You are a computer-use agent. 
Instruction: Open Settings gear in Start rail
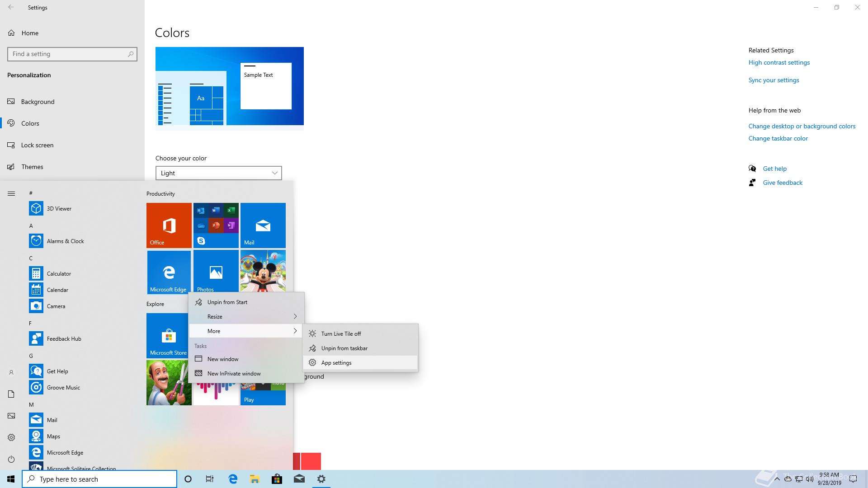(11, 437)
